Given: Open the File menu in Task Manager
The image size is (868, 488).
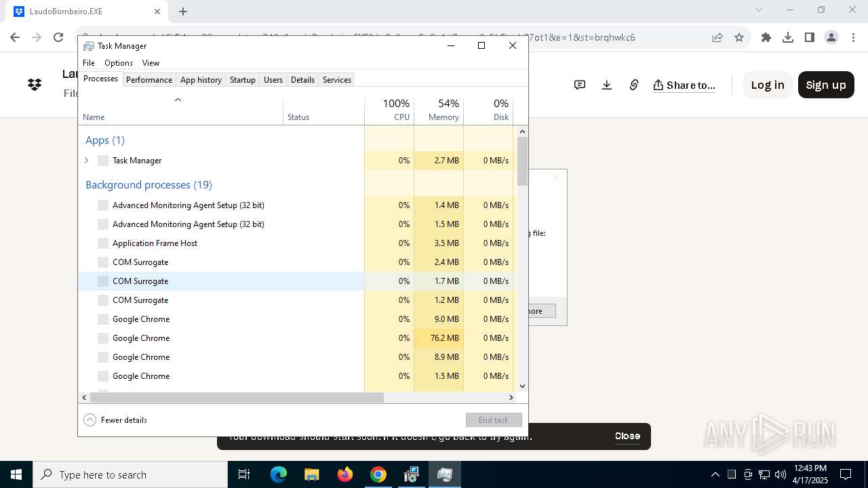Looking at the screenshot, I should 89,62.
